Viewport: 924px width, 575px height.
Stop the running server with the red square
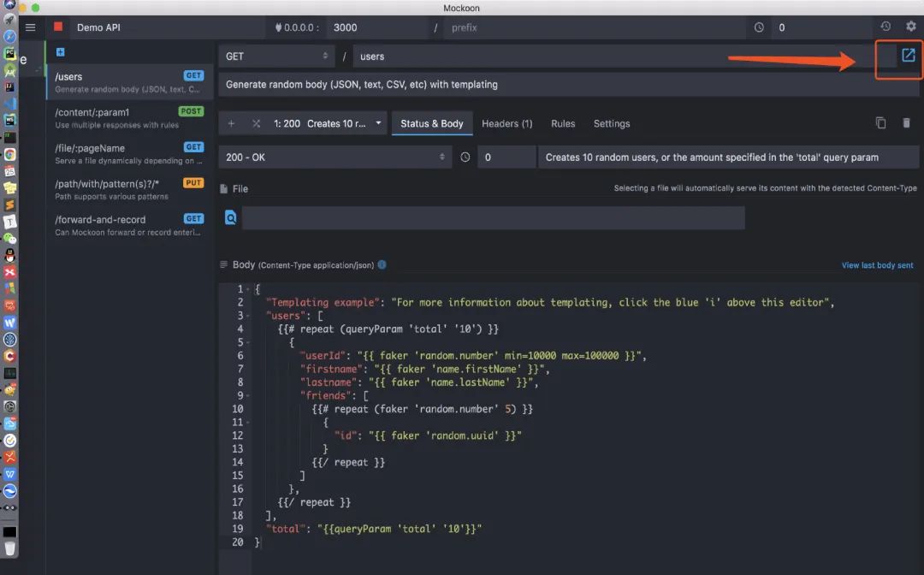(58, 27)
